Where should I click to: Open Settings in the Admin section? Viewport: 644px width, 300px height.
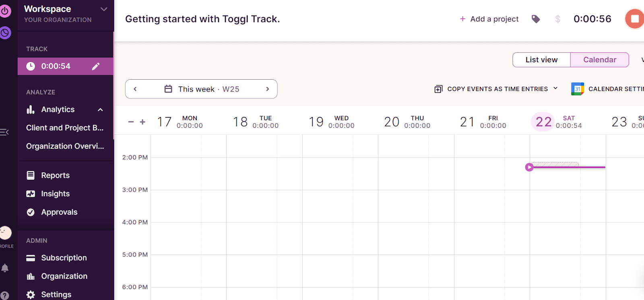pos(56,294)
